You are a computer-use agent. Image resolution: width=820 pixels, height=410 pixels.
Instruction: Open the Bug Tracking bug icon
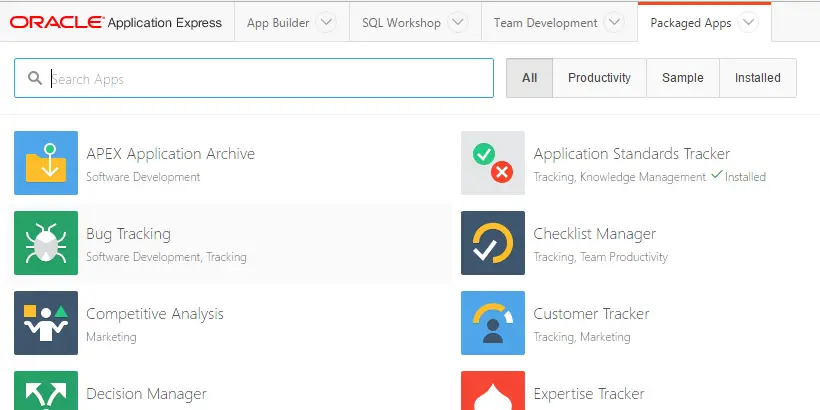46,243
